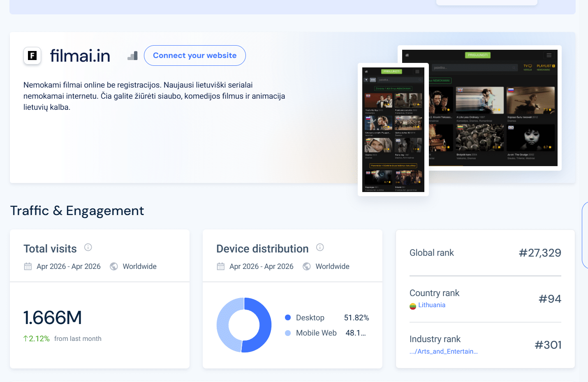Click the Global rank label

[x=432, y=253]
